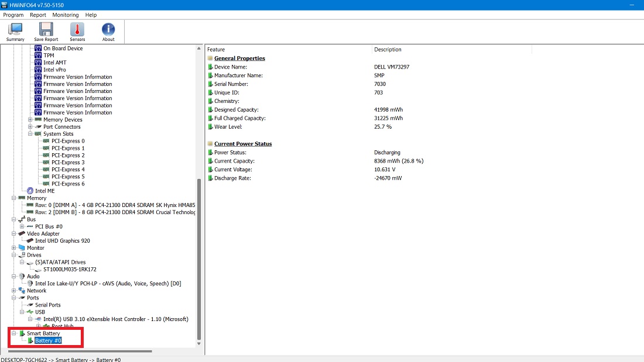Click the Smart Battery icon in the tree

point(22,333)
